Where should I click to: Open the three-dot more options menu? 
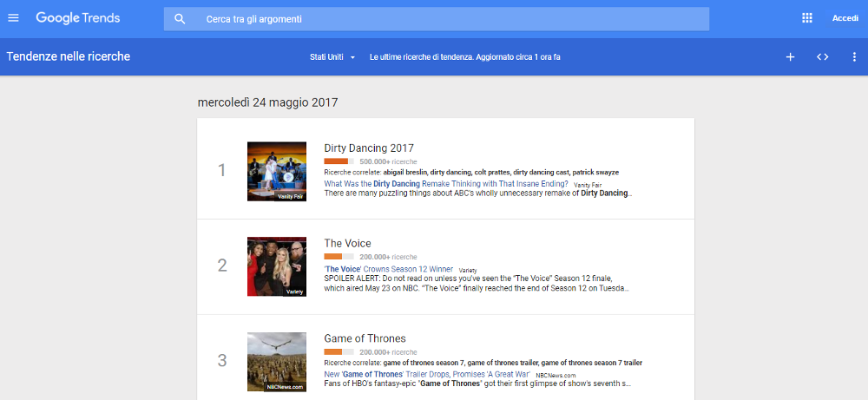(x=854, y=56)
